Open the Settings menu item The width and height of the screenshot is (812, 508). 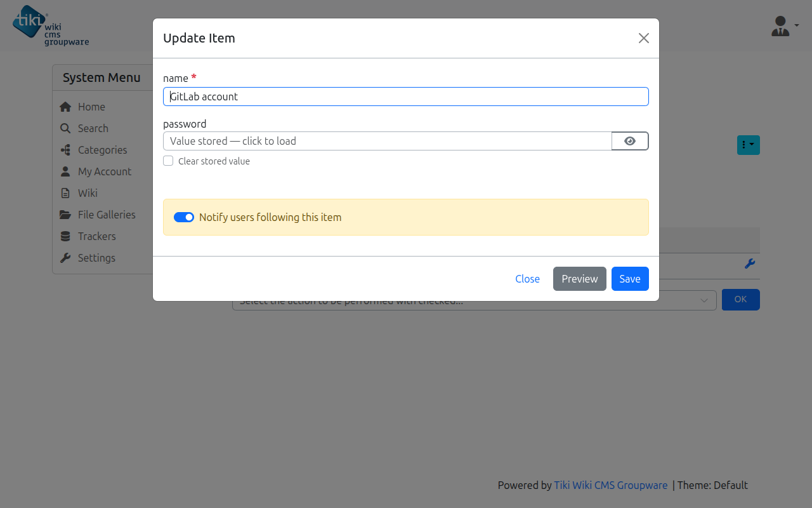[x=96, y=258]
